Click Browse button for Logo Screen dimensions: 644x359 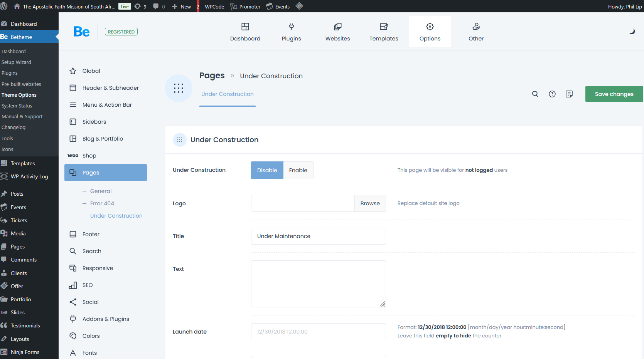pyautogui.click(x=370, y=203)
